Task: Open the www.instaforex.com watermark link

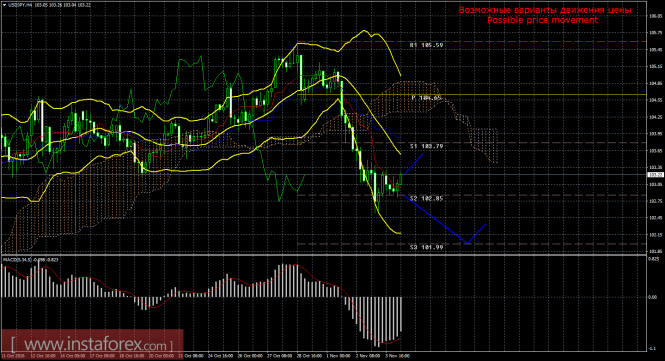Action: pos(92,344)
